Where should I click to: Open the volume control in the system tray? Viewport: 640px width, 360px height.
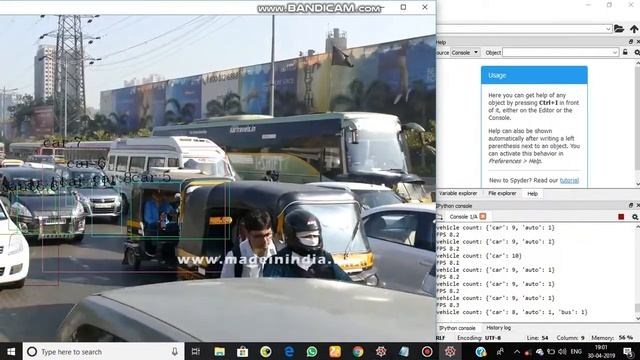(562, 351)
